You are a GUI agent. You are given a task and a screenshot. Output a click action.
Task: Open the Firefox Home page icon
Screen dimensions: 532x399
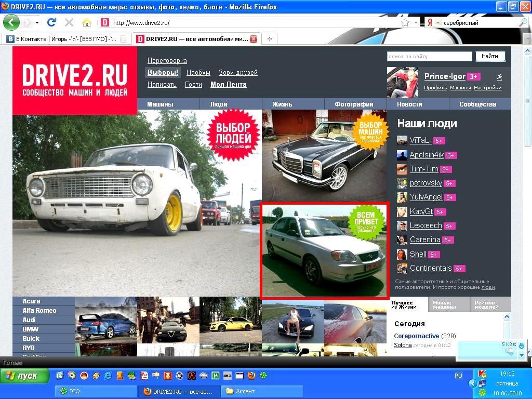pyautogui.click(x=87, y=22)
